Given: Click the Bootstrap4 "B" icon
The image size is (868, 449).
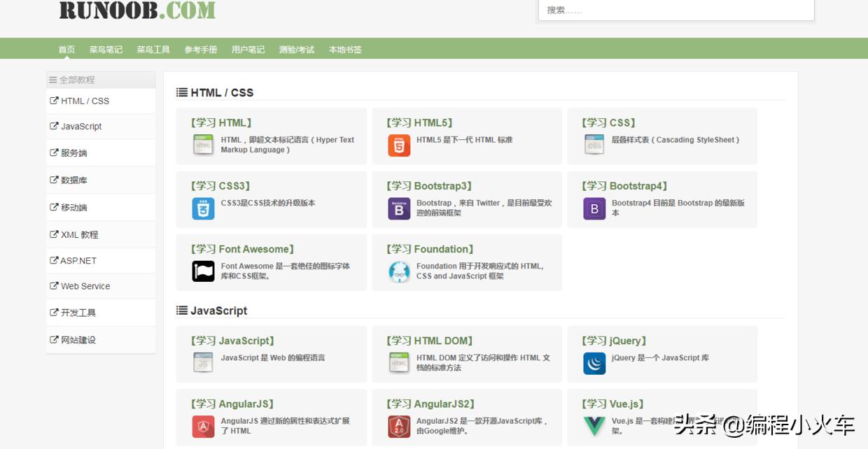Looking at the screenshot, I should [594, 208].
